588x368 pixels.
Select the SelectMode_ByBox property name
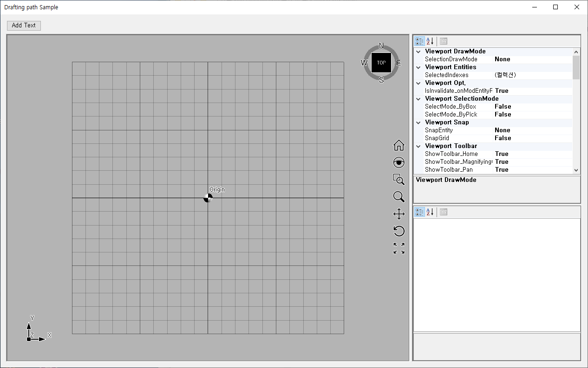pyautogui.click(x=451, y=107)
